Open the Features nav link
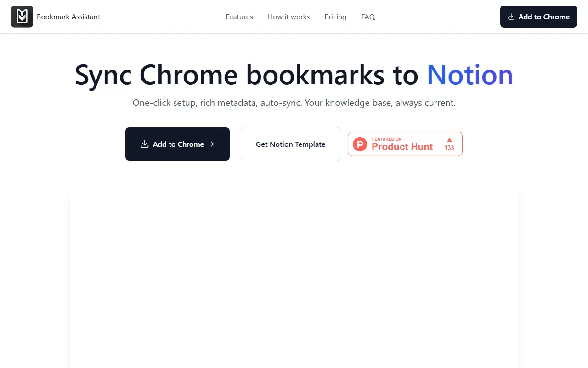Viewport: 588px width, 368px height. [x=239, y=17]
